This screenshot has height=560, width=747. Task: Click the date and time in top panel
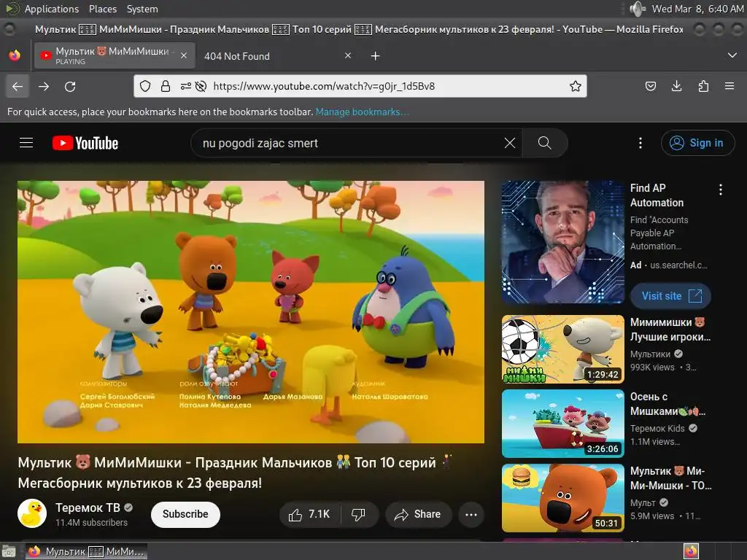click(x=697, y=9)
